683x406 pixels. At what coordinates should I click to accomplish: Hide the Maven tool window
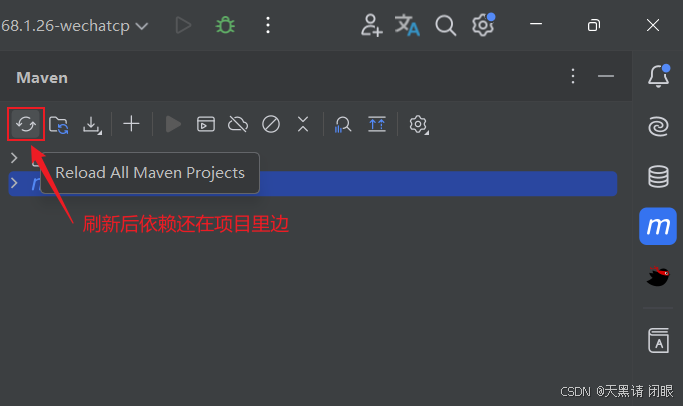[x=605, y=76]
